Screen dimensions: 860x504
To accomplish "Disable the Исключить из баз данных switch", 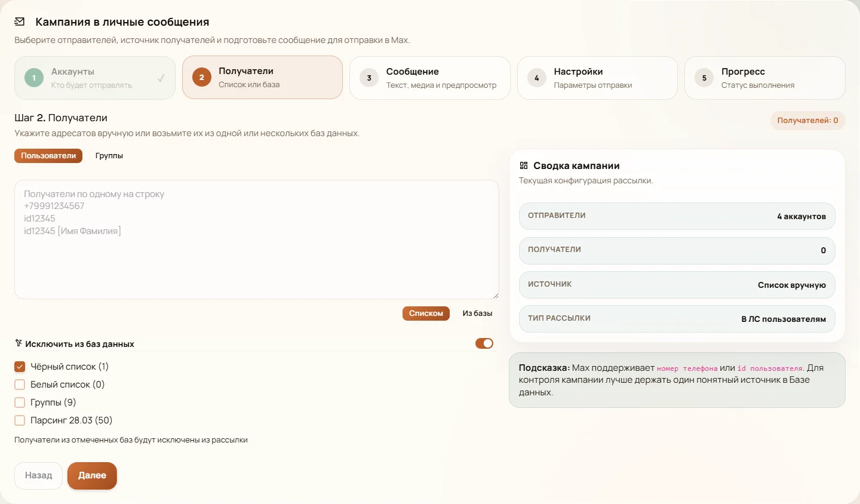I will point(484,343).
